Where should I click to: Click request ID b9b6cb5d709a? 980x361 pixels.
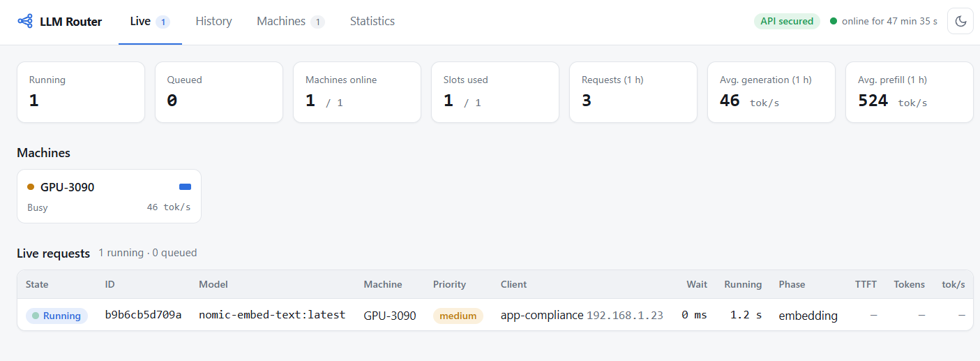[x=144, y=315]
